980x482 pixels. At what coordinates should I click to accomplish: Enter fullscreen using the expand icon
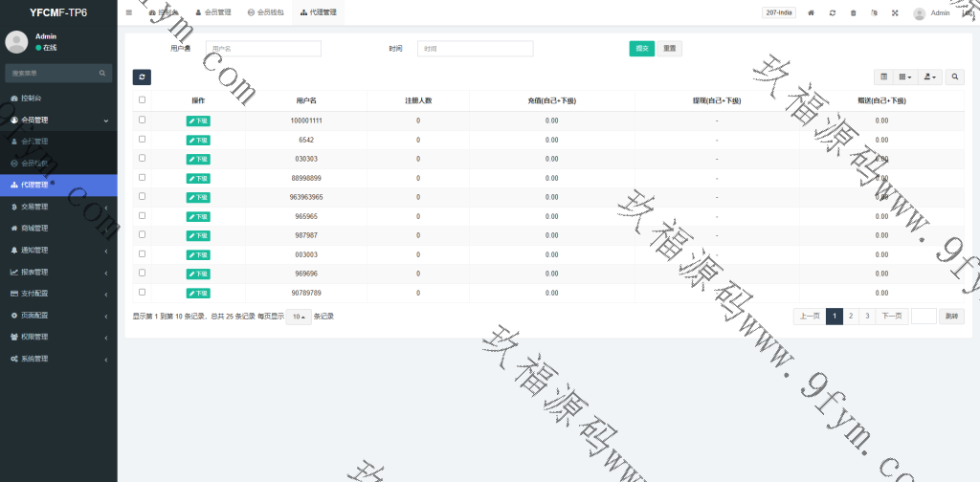[895, 12]
